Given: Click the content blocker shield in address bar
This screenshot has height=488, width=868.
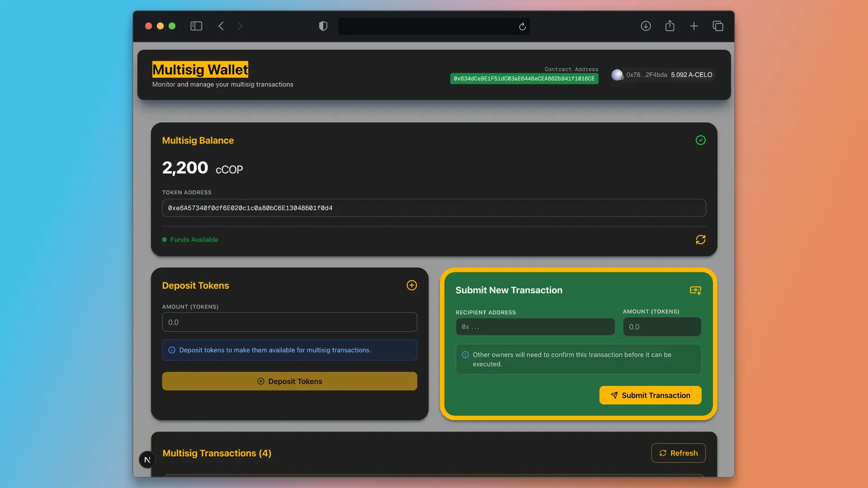Looking at the screenshot, I should pyautogui.click(x=323, y=26).
